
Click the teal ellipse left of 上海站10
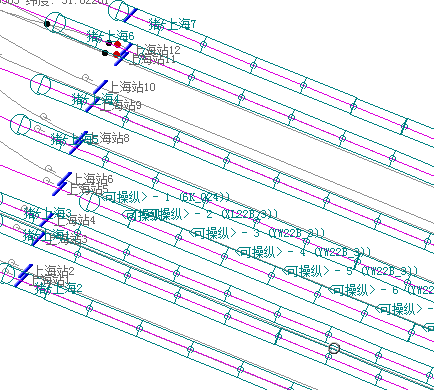click(x=40, y=84)
